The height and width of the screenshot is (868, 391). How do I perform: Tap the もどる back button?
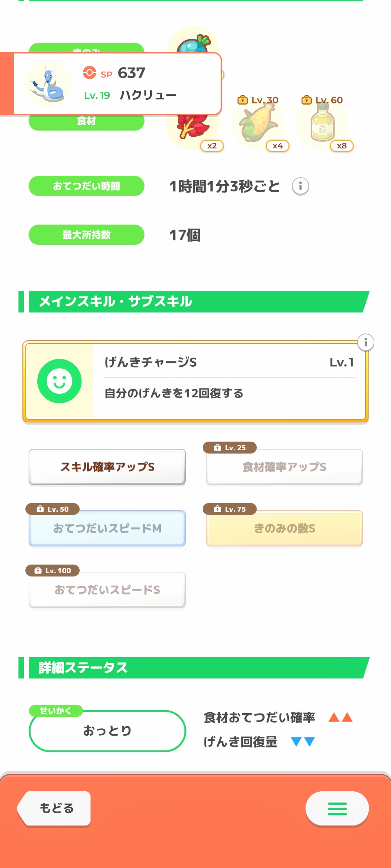[x=56, y=808]
